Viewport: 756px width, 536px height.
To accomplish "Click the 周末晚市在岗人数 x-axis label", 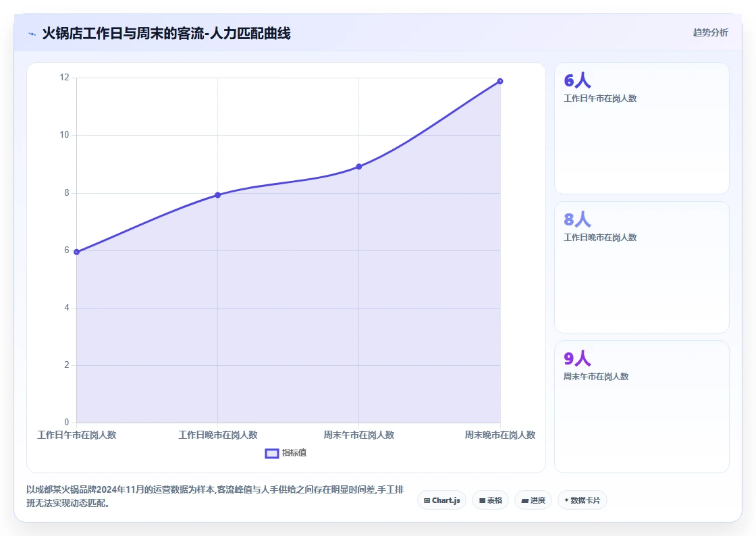I will click(500, 435).
